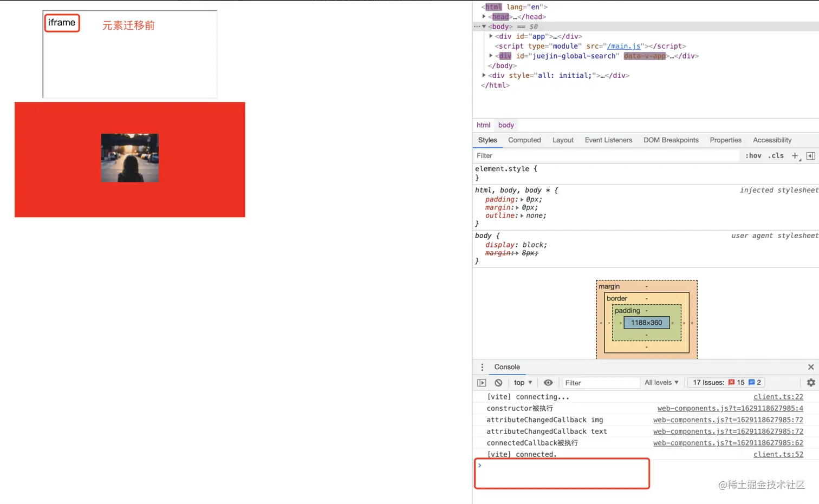The height and width of the screenshot is (504, 819).
Task: Open client.ts:52 source link
Action: [778, 454]
